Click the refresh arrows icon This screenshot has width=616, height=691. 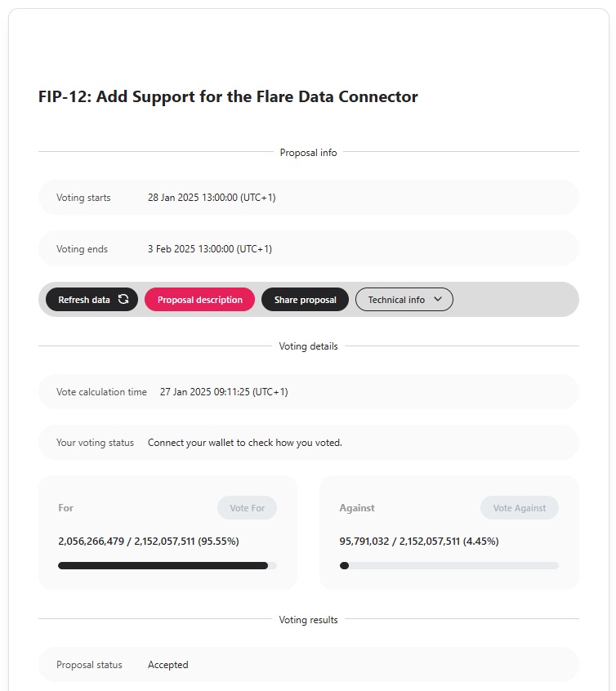tap(123, 300)
